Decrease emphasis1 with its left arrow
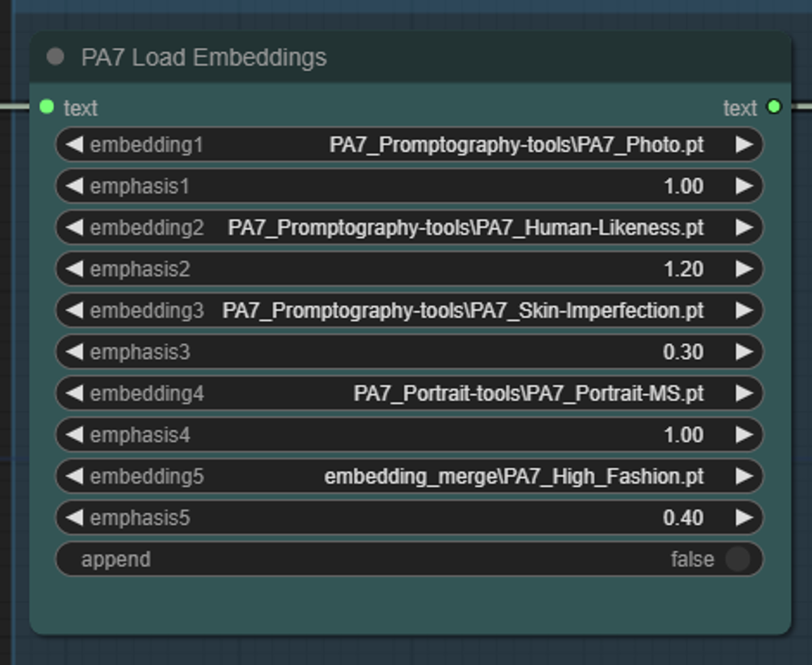This screenshot has width=812, height=665. (74, 185)
